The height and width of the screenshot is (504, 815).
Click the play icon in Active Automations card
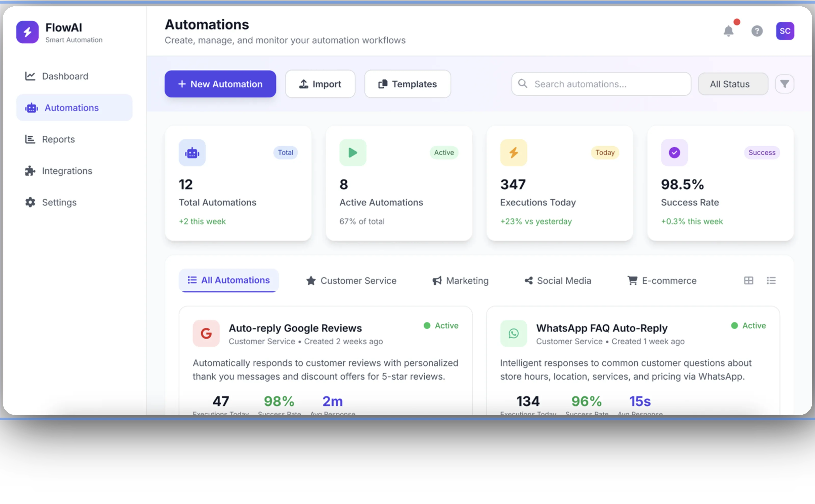tap(353, 153)
